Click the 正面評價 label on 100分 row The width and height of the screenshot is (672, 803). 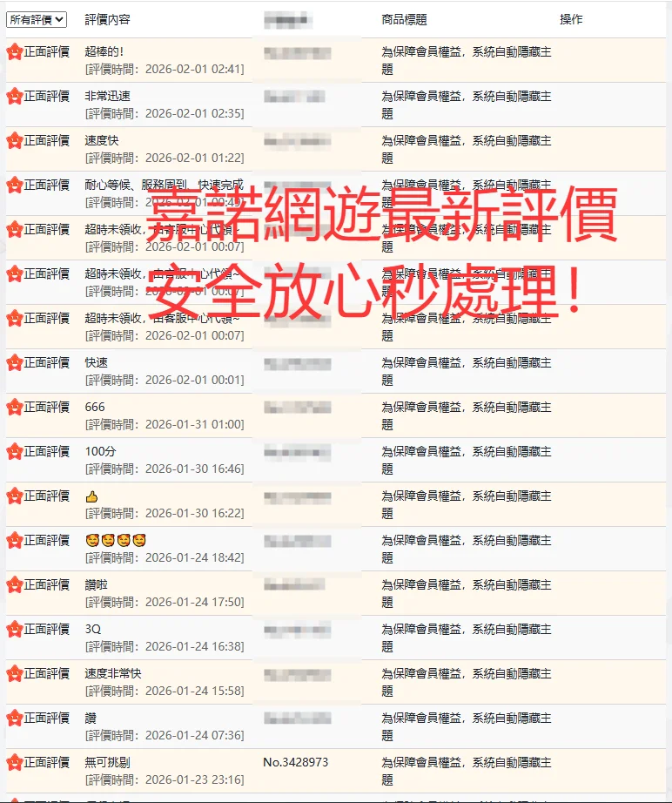pos(47,451)
